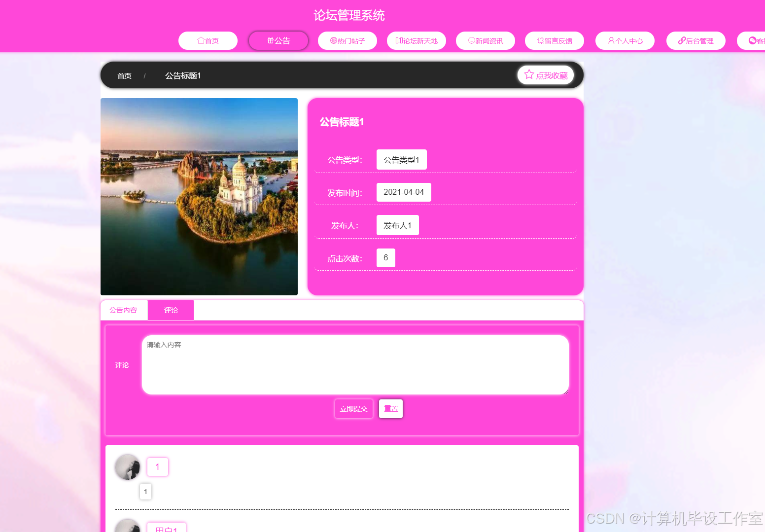Switch to the 公告内容 tab
This screenshot has width=765, height=532.
(123, 310)
